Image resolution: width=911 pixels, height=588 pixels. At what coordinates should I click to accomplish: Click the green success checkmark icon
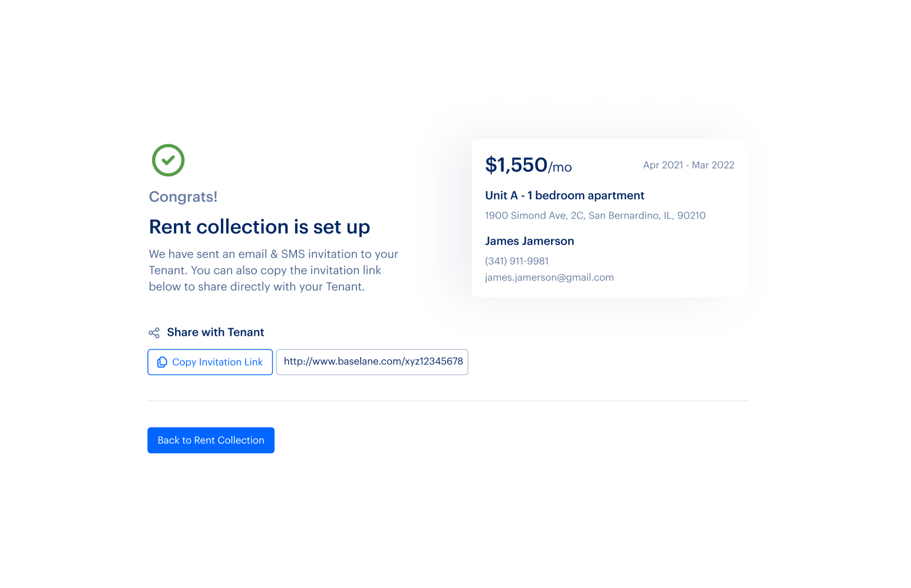coord(168,160)
